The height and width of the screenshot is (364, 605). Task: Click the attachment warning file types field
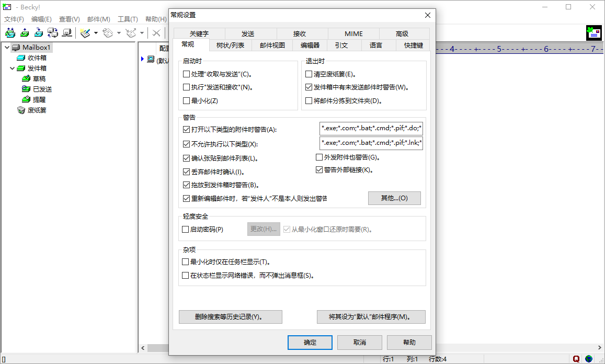click(x=371, y=128)
